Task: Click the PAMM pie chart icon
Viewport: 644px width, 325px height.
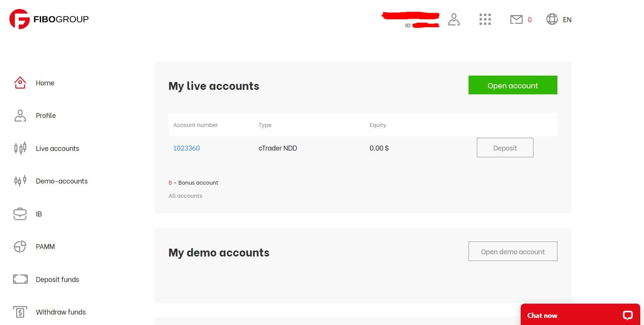Action: pos(20,246)
